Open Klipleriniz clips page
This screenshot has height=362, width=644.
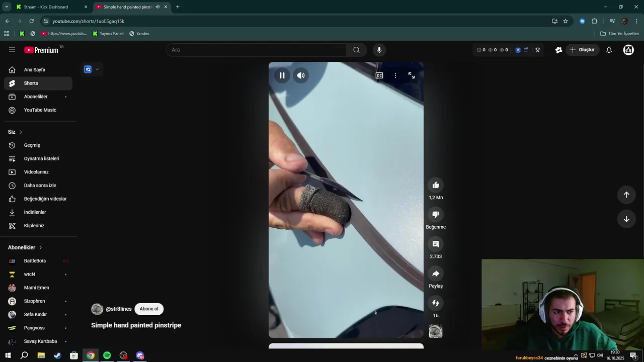38,226
